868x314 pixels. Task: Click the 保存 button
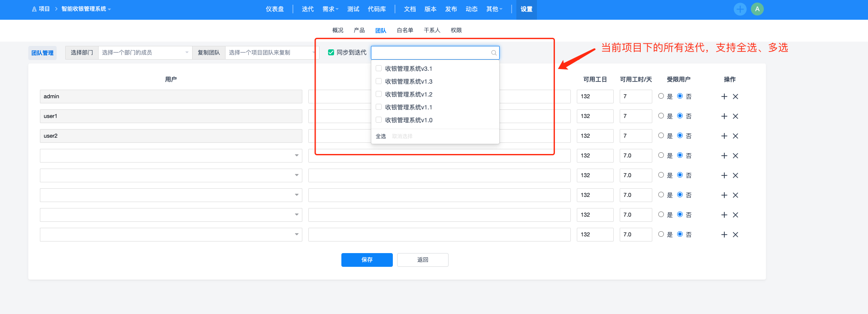(x=367, y=260)
